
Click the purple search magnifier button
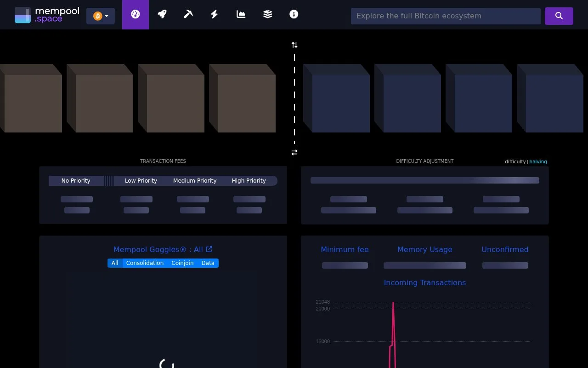point(559,16)
